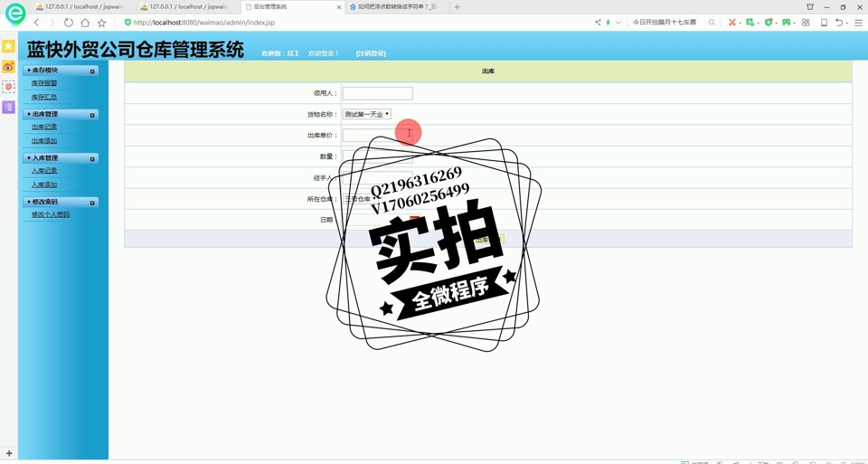Click the search magnifier icon
The height and width of the screenshot is (464, 868).
tap(712, 23)
